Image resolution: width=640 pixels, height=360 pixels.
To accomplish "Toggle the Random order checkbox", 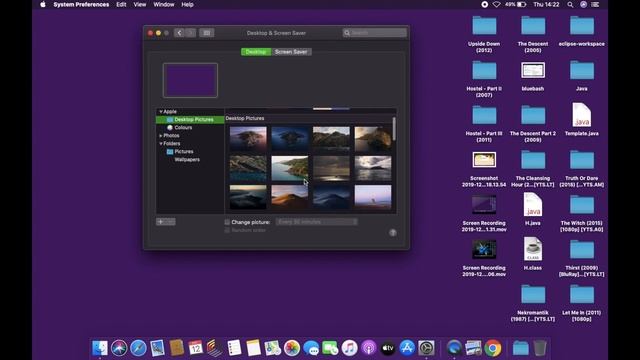I will 227,230.
